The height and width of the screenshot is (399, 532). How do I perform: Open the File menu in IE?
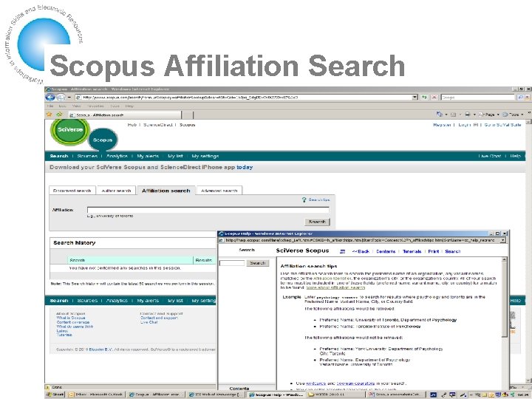[50, 106]
